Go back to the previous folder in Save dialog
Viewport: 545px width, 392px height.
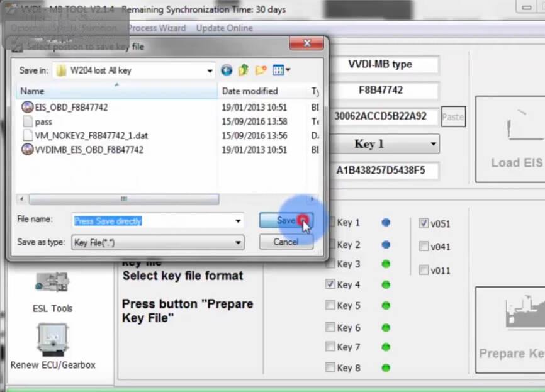[x=227, y=70]
